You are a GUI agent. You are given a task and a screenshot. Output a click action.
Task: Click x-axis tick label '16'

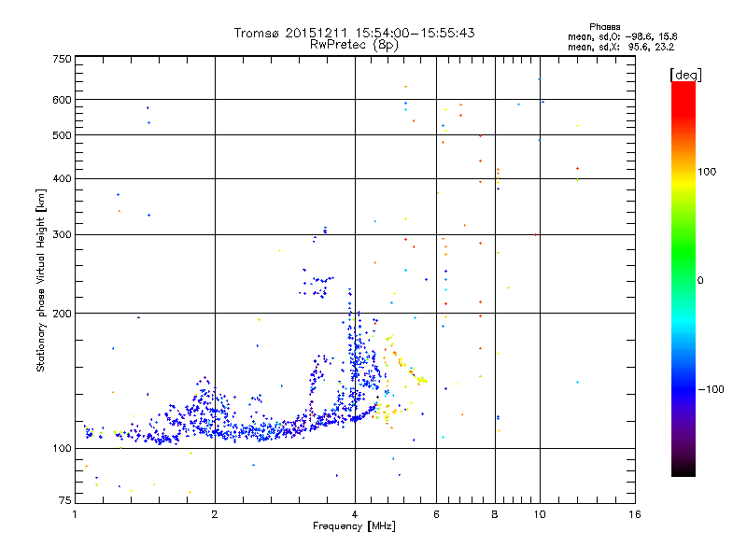(635, 514)
